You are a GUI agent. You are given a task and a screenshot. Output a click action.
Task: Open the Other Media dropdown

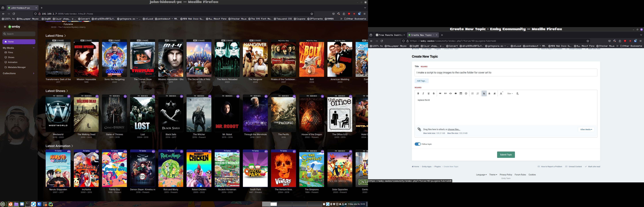tap(586, 130)
